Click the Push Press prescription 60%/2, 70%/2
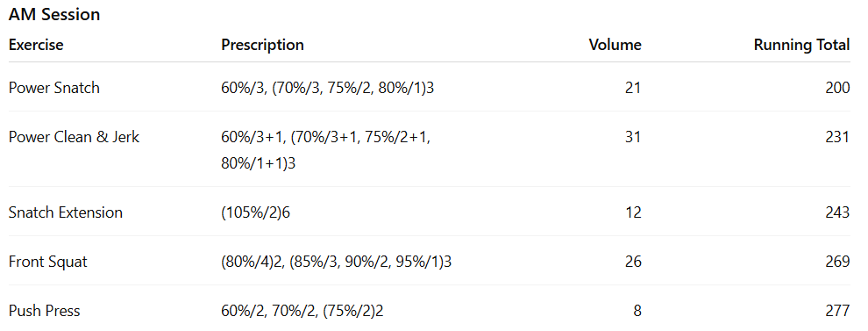Viewport: 868px width, 331px height. coord(268,311)
